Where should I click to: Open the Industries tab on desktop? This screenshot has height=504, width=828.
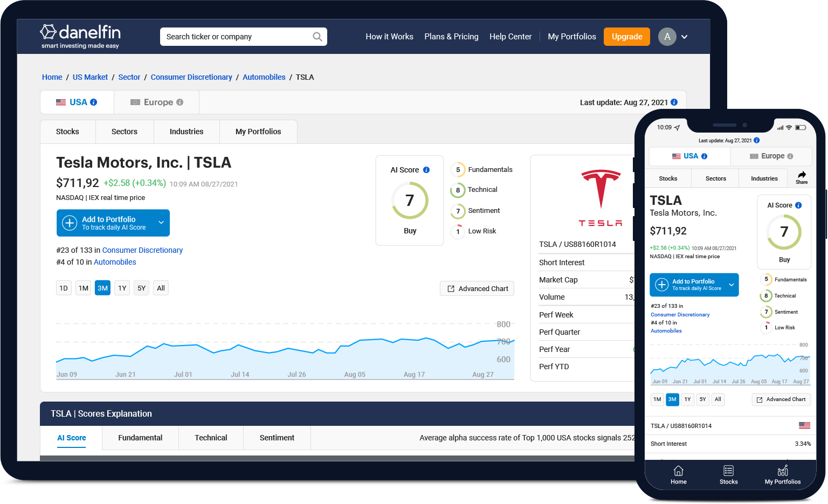click(x=187, y=132)
